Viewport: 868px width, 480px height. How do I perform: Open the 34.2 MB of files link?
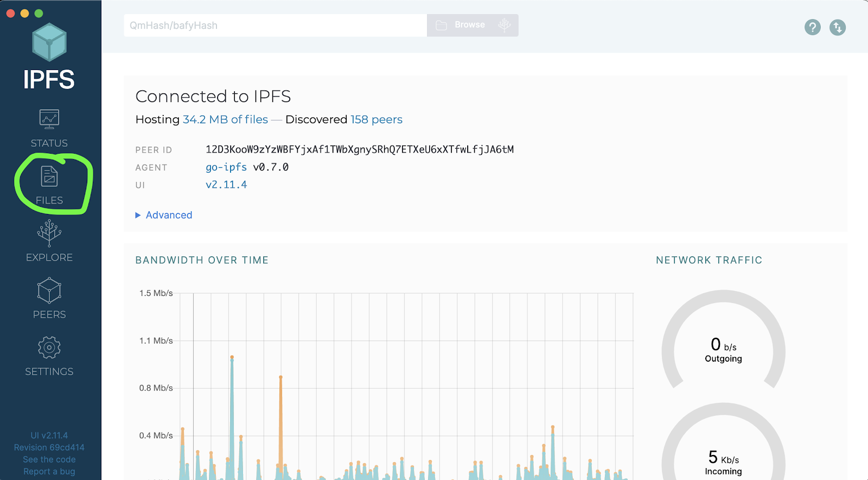point(225,119)
